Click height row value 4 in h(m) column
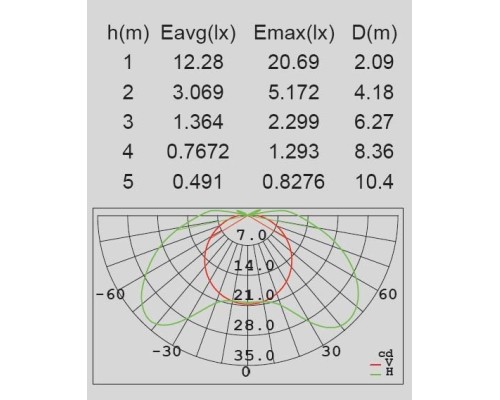The image size is (500, 400). point(128,152)
